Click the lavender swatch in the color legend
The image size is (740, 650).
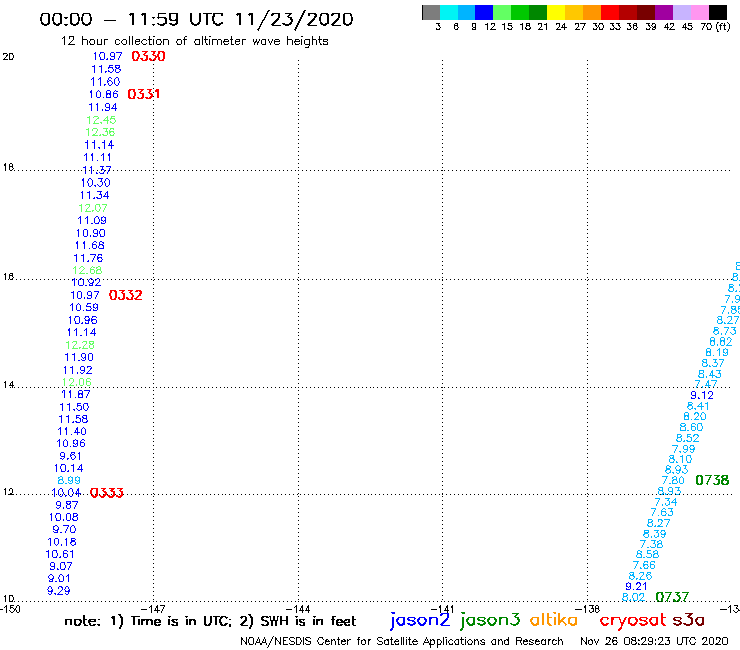682,12
